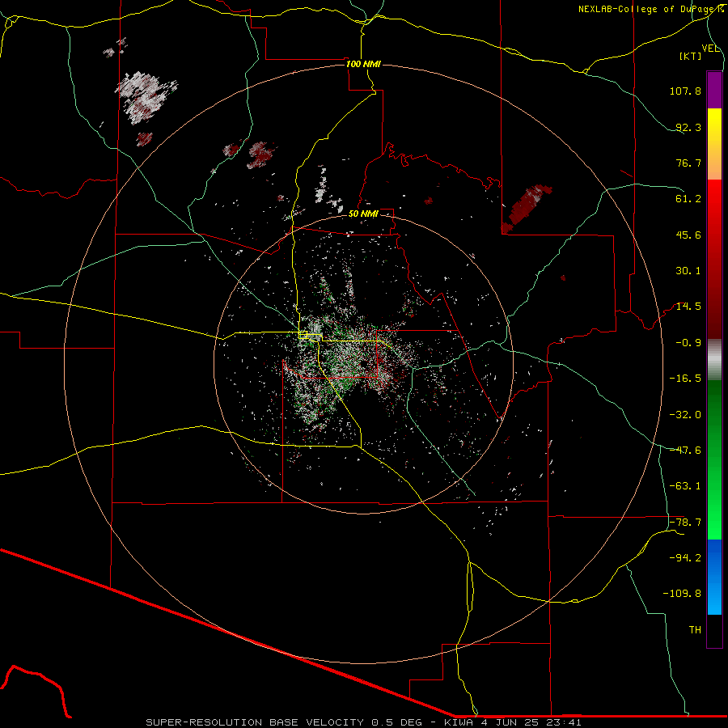Click the -16.5 scale value
The height and width of the screenshot is (728, 728).
(x=685, y=379)
